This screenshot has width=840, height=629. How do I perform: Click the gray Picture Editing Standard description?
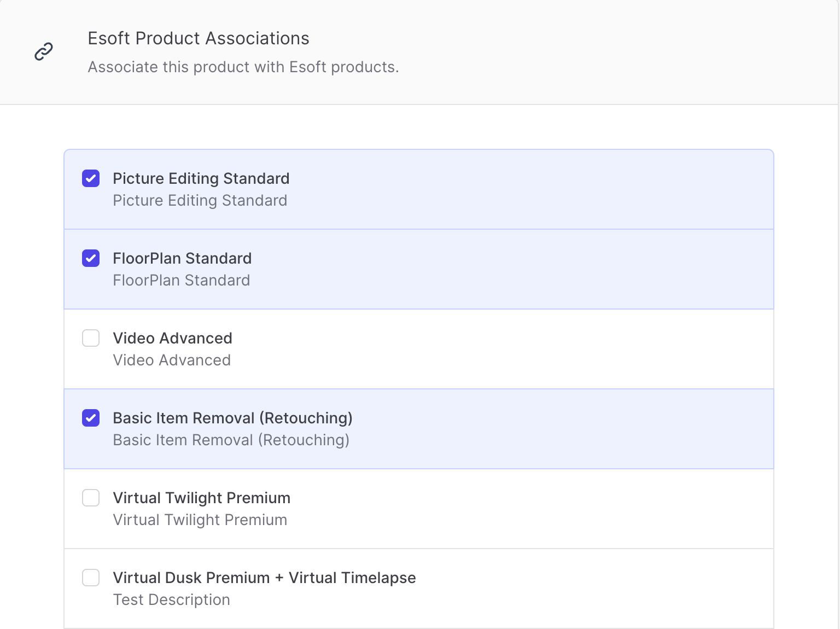point(200,200)
